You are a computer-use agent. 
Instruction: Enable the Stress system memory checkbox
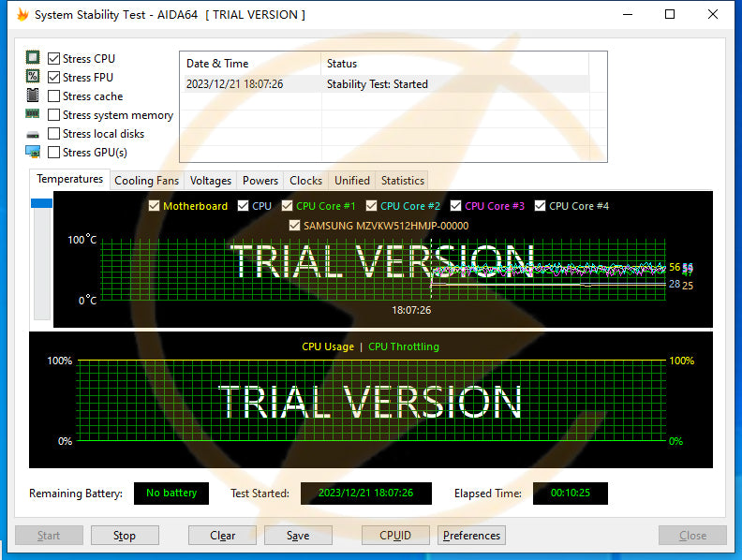point(54,115)
